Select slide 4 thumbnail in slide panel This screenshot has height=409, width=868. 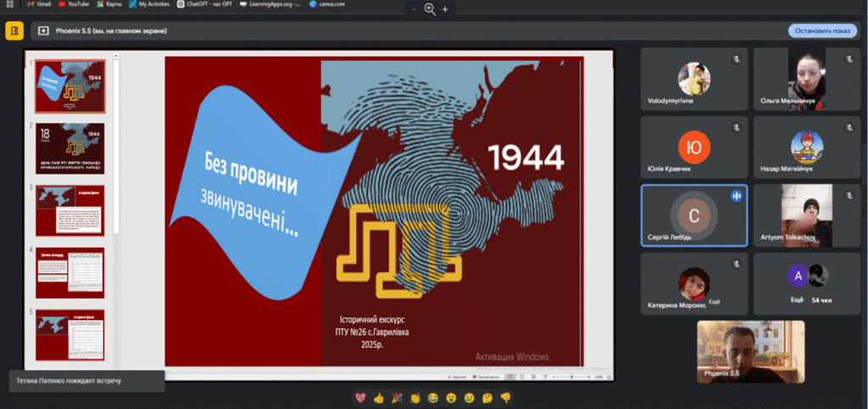tap(70, 273)
